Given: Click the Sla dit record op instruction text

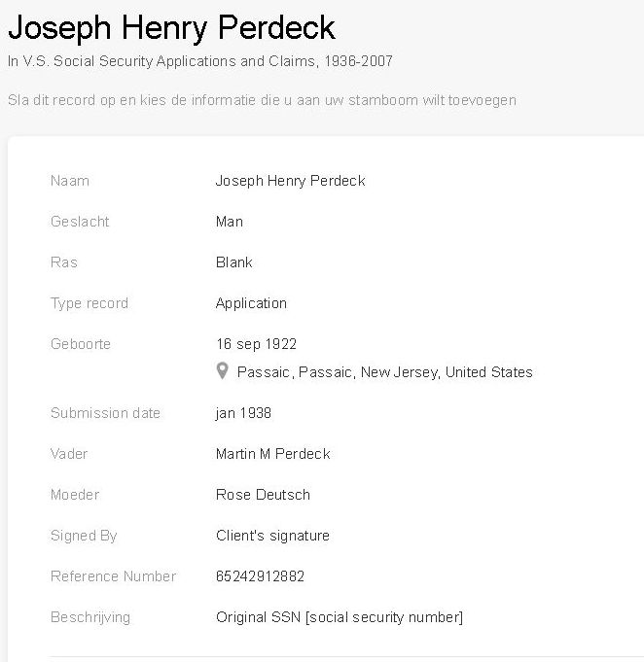Looking at the screenshot, I should [262, 100].
